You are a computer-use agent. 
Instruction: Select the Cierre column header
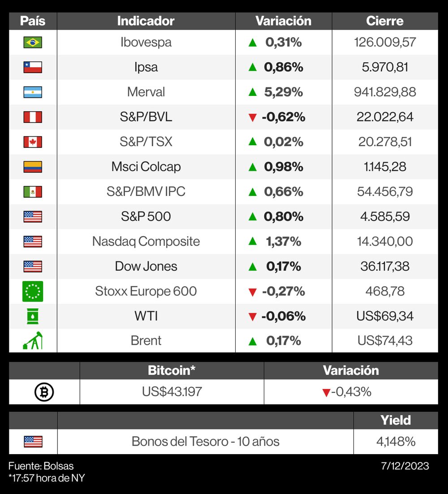[384, 21]
